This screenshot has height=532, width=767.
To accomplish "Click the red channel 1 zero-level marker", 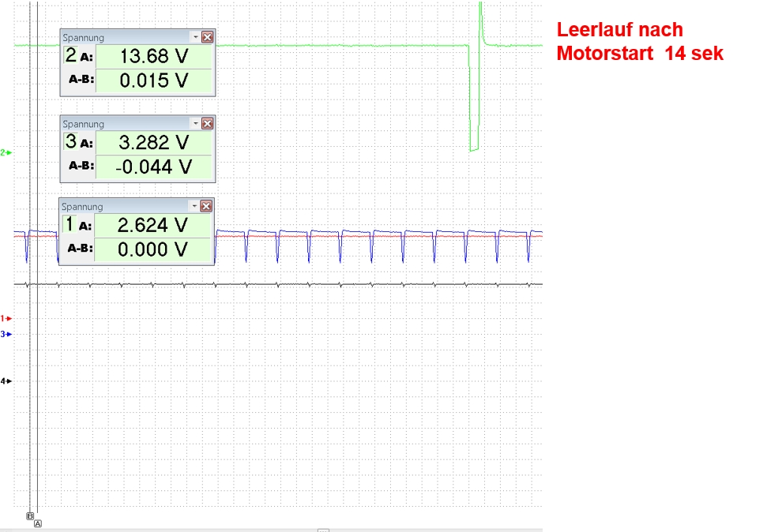I will (6, 318).
